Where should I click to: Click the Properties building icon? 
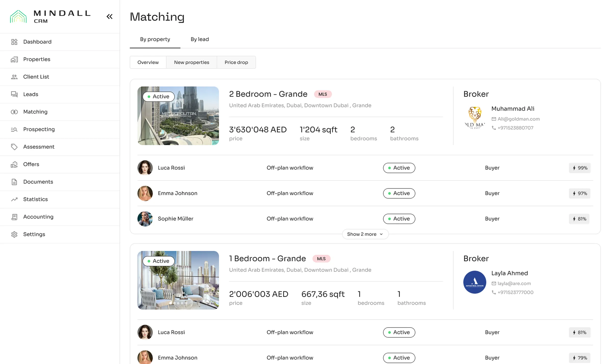click(x=14, y=59)
